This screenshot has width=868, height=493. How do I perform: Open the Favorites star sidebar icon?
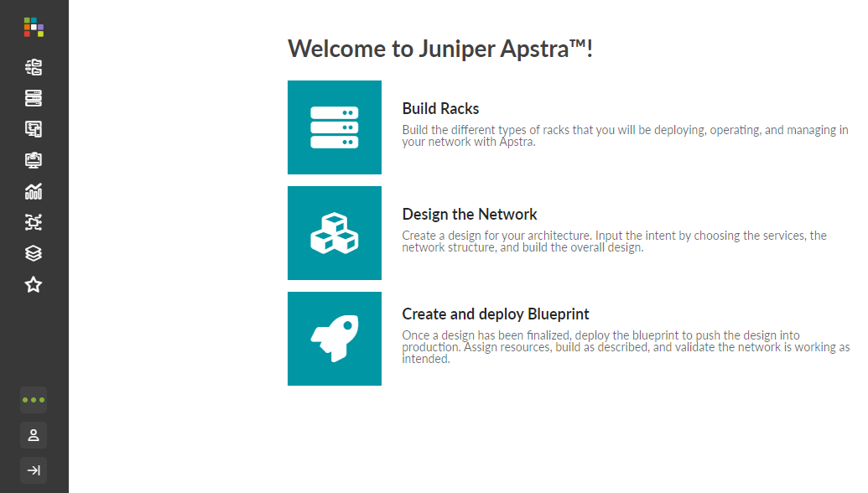pos(34,284)
